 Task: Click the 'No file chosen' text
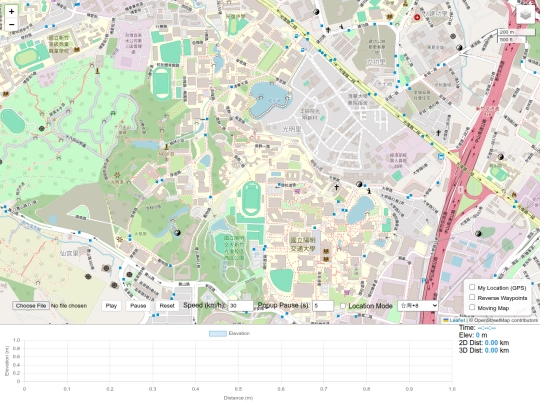69,306
